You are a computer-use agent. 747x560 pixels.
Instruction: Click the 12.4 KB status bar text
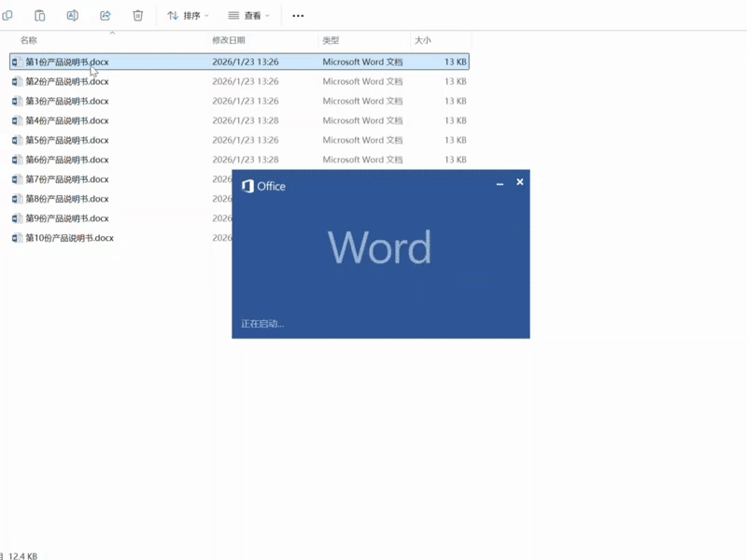click(x=22, y=555)
